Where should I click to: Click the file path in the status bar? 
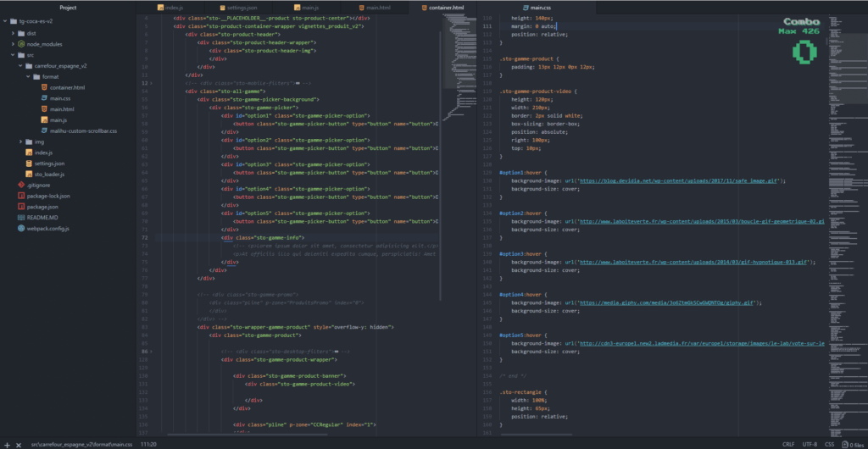82,445
